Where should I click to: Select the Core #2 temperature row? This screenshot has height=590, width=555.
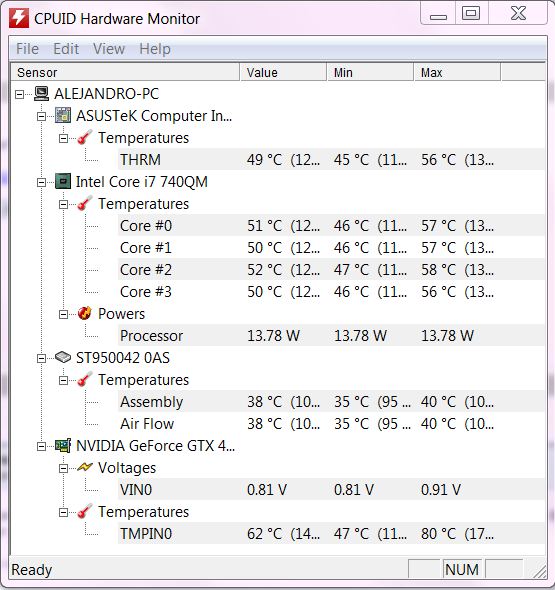pyautogui.click(x=331, y=270)
